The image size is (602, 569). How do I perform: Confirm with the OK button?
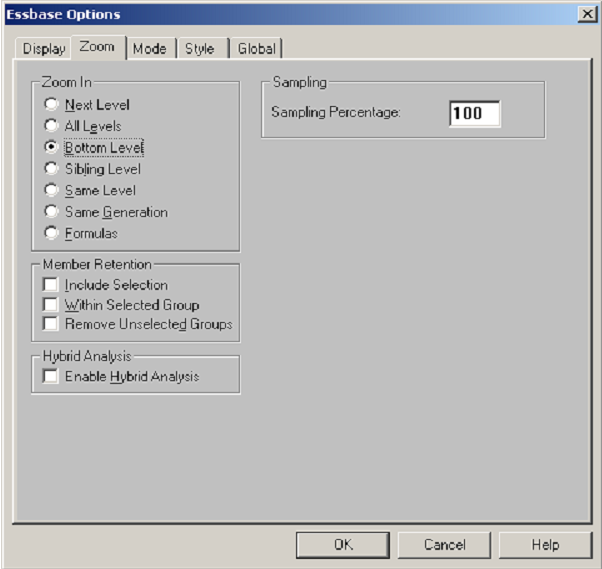(343, 545)
